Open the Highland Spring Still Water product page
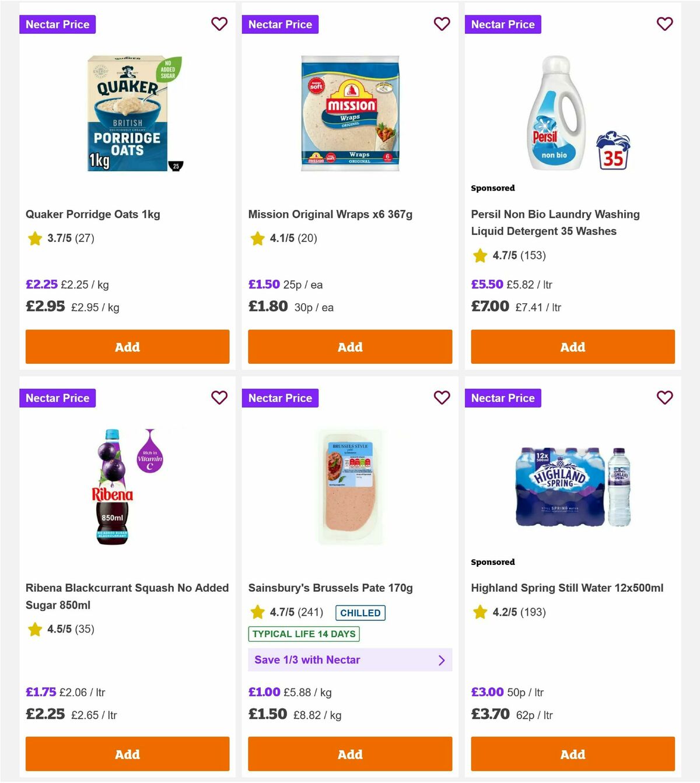Image resolution: width=700 pixels, height=783 pixels. click(567, 588)
